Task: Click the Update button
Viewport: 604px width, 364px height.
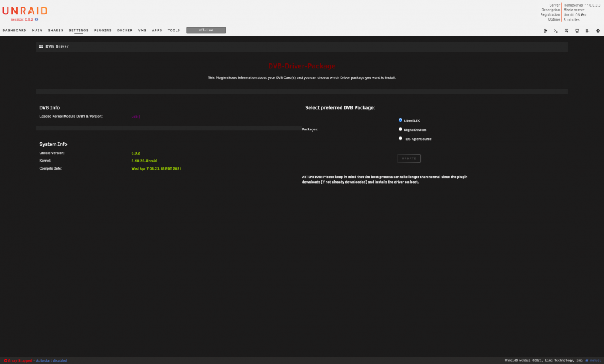Action: 409,159
